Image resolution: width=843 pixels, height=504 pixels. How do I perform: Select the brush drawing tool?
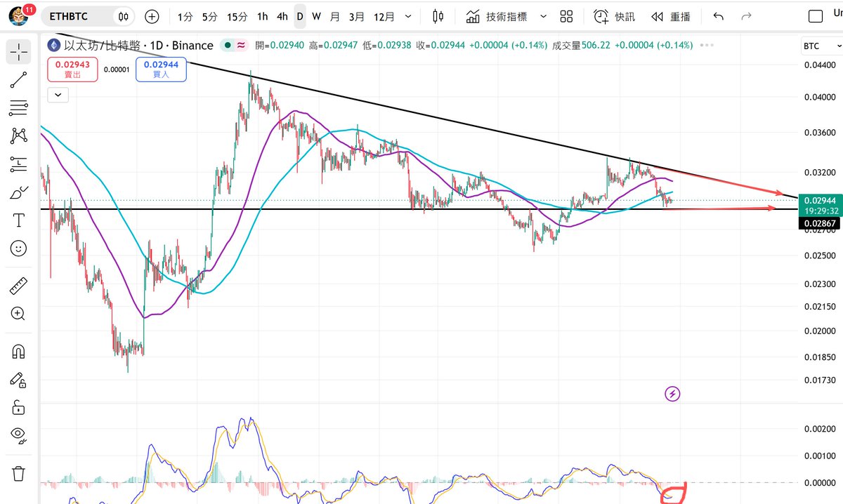19,192
